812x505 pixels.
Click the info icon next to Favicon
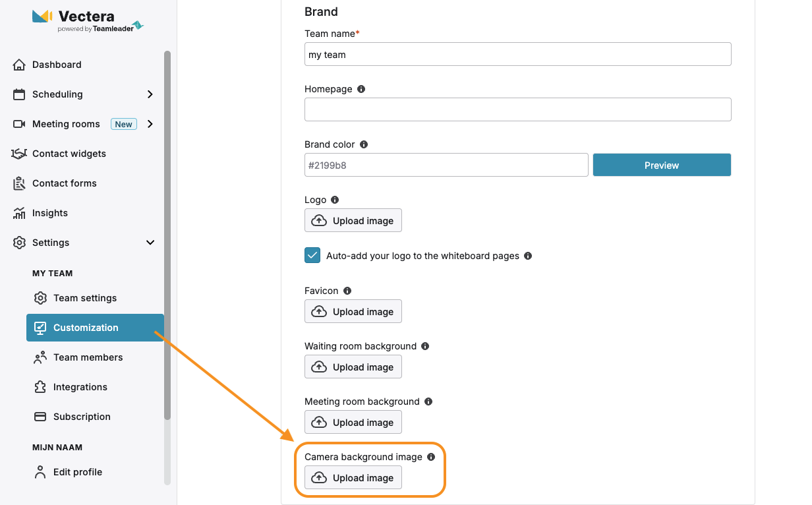[x=347, y=291]
